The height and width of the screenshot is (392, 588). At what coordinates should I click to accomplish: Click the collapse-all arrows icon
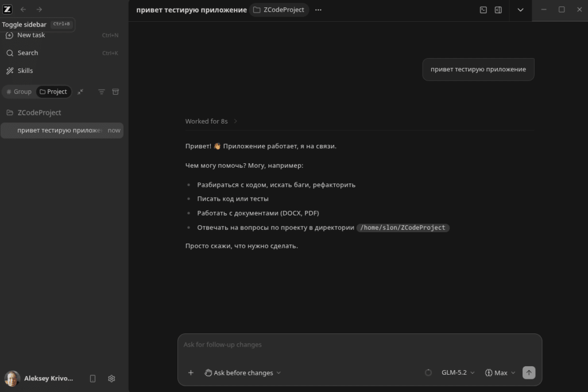[x=80, y=91]
